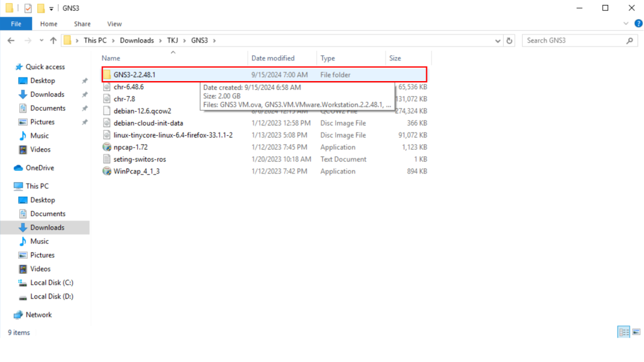Image resolution: width=644 pixels, height=362 pixels.
Task: Open the address bar history dropdown
Action: (x=497, y=40)
